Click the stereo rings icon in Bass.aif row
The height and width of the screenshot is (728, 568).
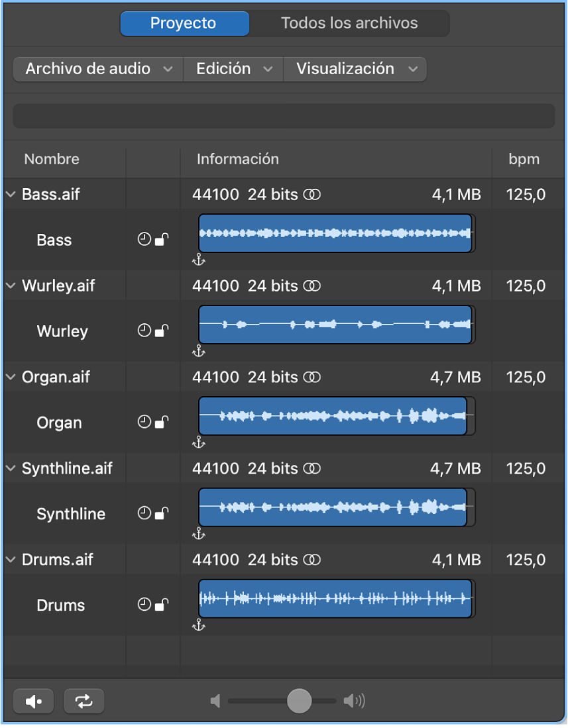point(312,195)
